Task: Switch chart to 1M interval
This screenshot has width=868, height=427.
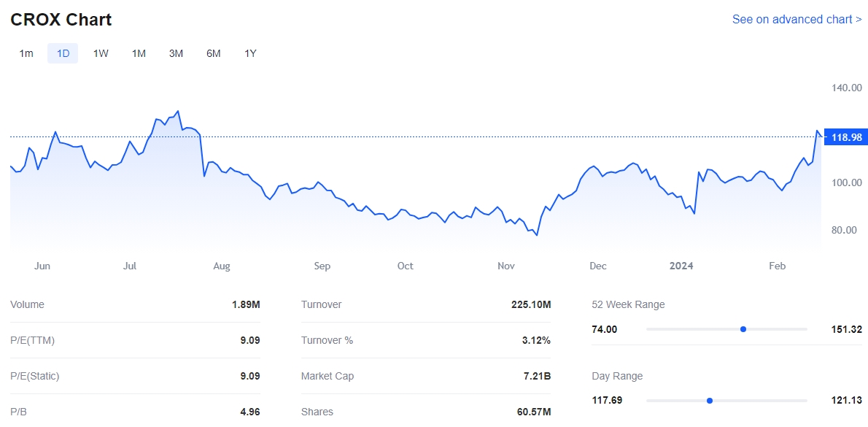Action: coord(139,53)
